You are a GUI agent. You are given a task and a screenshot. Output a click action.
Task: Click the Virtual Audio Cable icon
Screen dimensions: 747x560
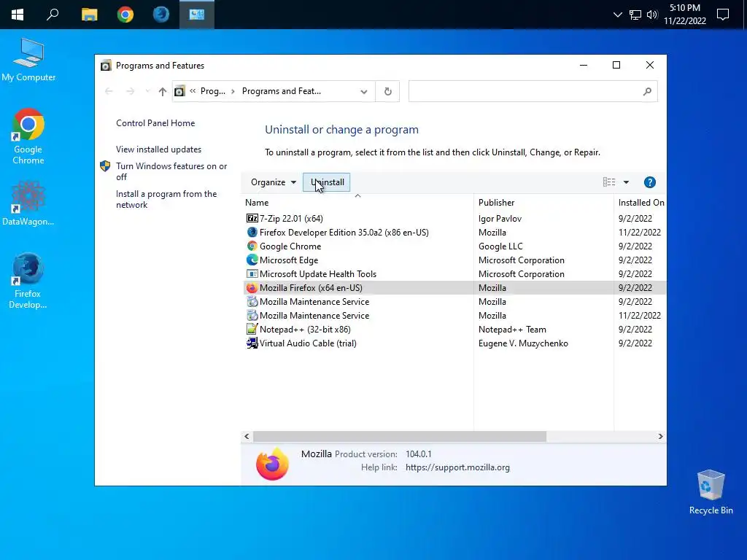coord(252,343)
